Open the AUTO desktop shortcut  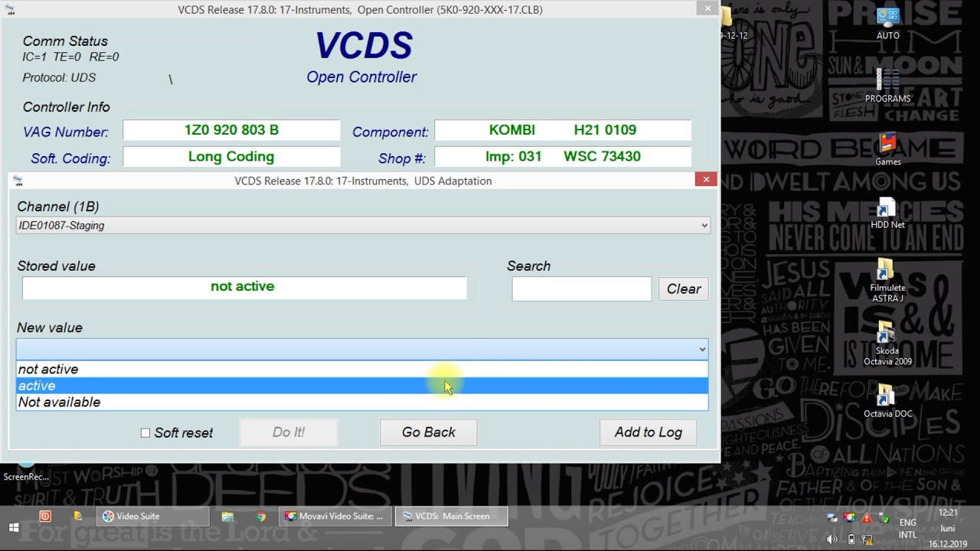tap(887, 23)
